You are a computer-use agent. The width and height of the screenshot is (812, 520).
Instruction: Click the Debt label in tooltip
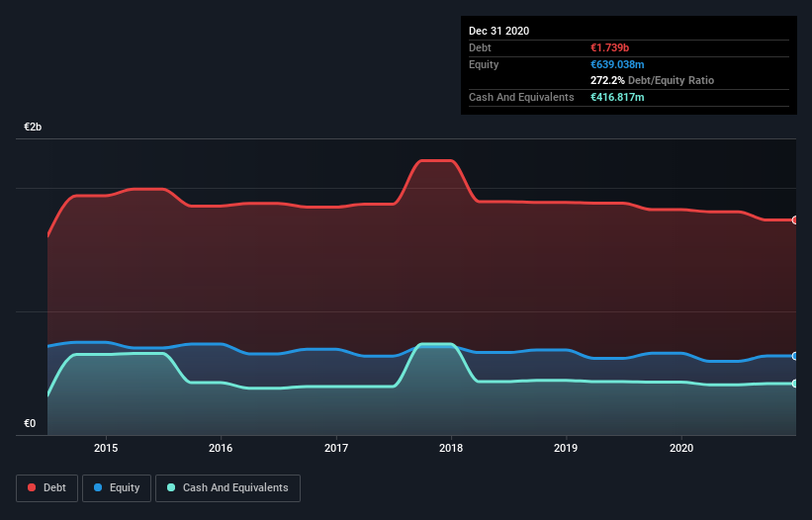pos(480,48)
